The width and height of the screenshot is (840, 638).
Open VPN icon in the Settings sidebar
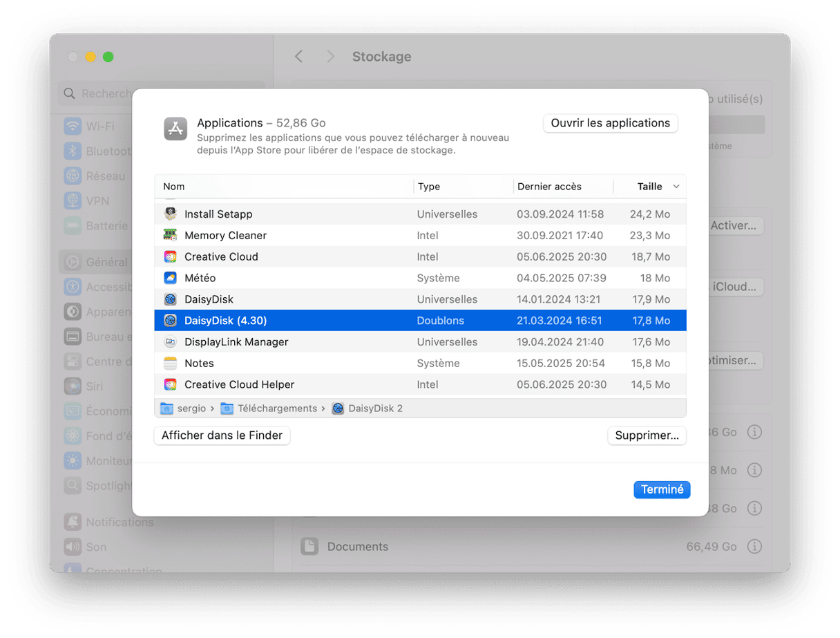pos(73,201)
